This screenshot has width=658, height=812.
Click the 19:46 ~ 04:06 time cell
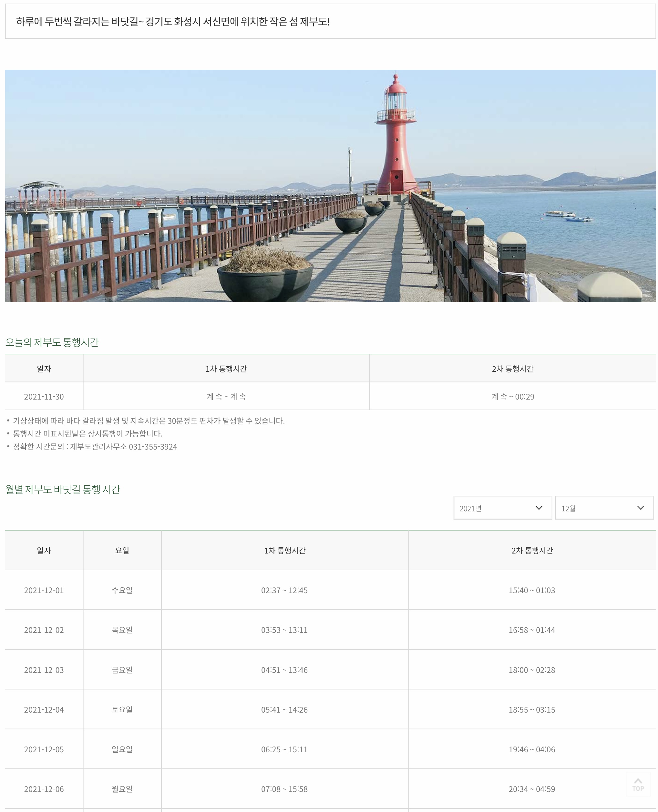click(x=531, y=749)
